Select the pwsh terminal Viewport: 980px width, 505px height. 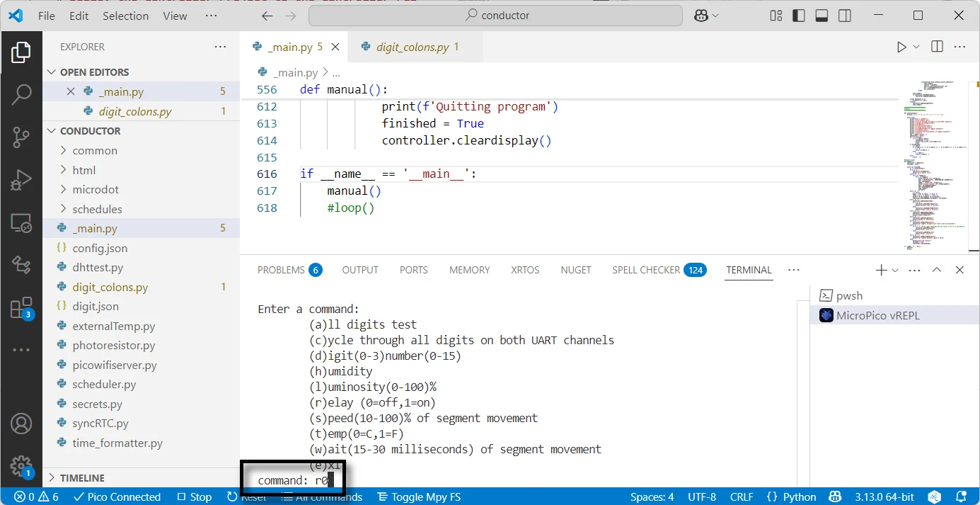coord(894,296)
